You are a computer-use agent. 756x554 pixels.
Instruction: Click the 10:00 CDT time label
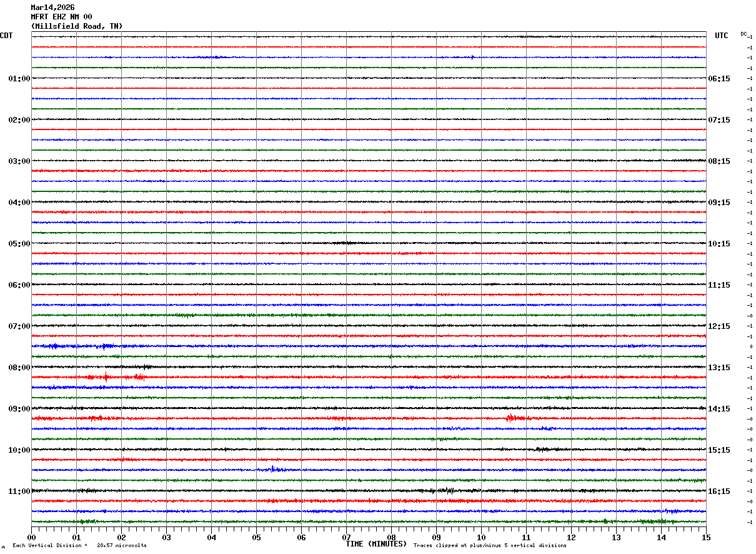coord(19,450)
